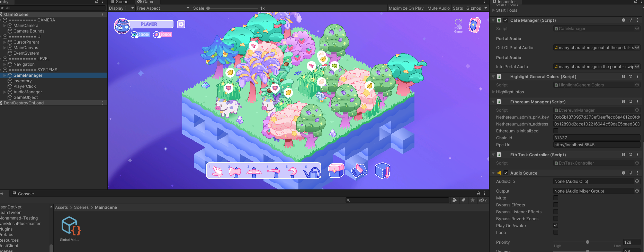Click search by label icon in Project panel

[464, 200]
